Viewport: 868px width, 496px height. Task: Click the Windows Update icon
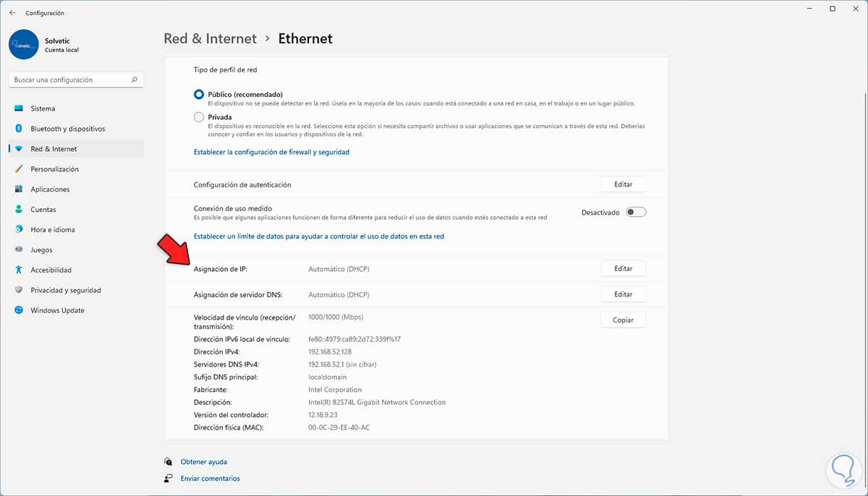coord(19,311)
